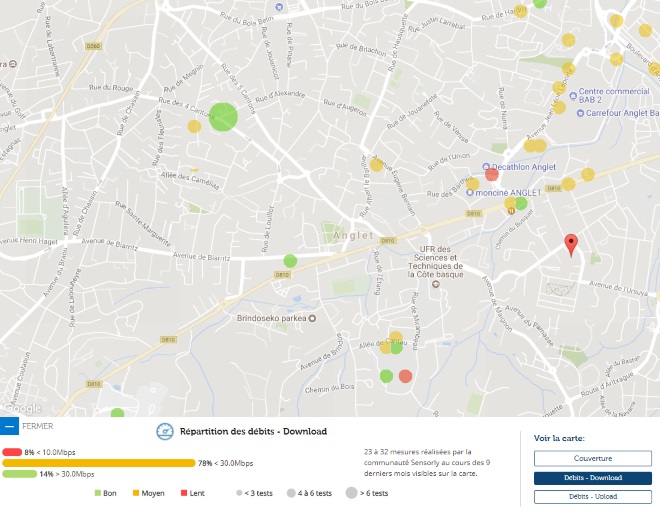Select the Débits - Download map view

point(593,478)
